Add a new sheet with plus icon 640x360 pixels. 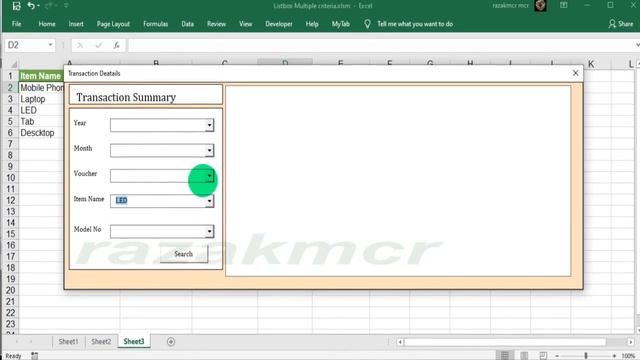[171, 342]
